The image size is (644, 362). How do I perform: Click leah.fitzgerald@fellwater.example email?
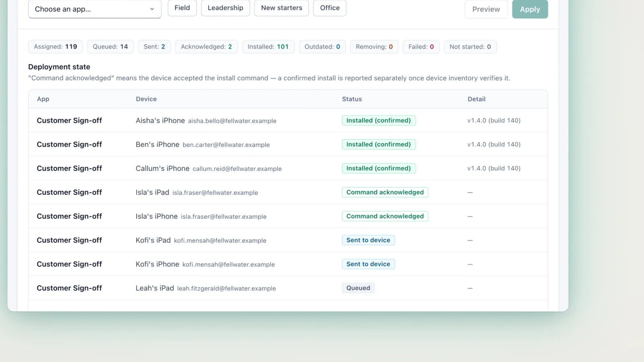point(227,288)
